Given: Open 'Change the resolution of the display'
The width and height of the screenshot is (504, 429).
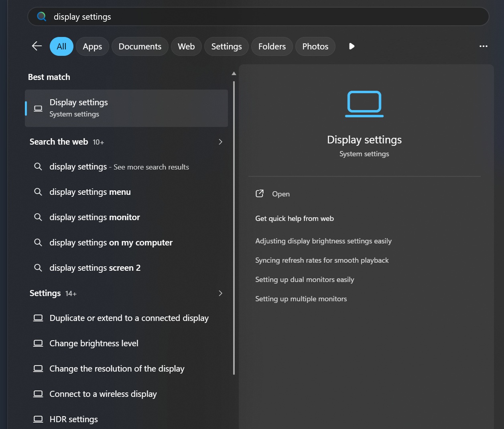Looking at the screenshot, I should 126,369.
